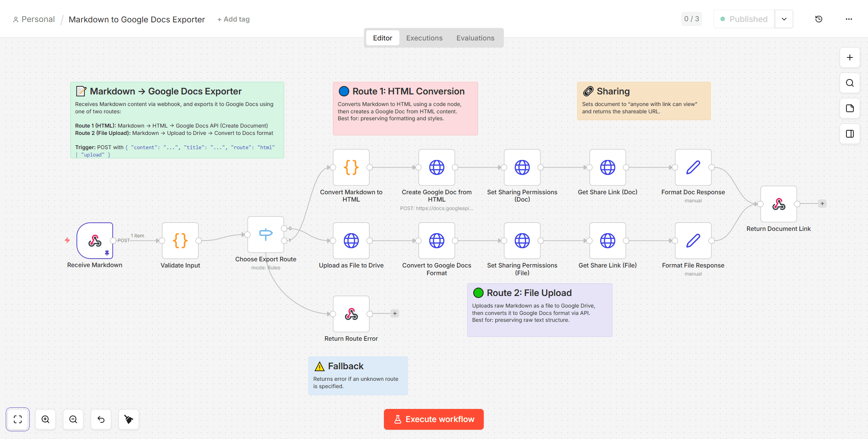The image size is (868, 439).
Task: Zoom in on the workflow canvas
Action: (45, 419)
